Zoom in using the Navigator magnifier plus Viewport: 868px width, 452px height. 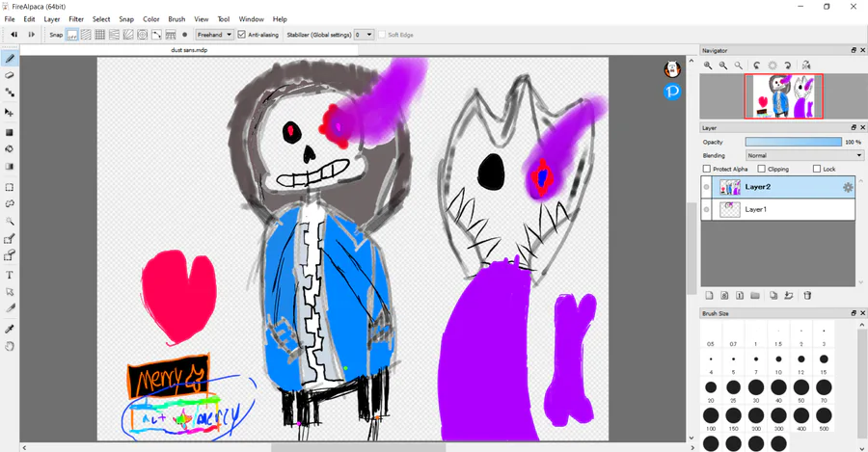click(708, 66)
